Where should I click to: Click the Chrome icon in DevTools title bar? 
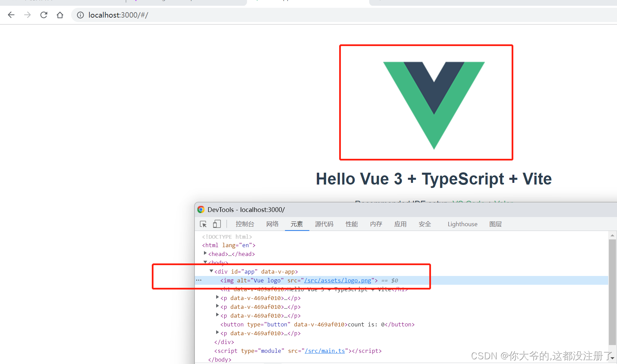click(x=201, y=210)
